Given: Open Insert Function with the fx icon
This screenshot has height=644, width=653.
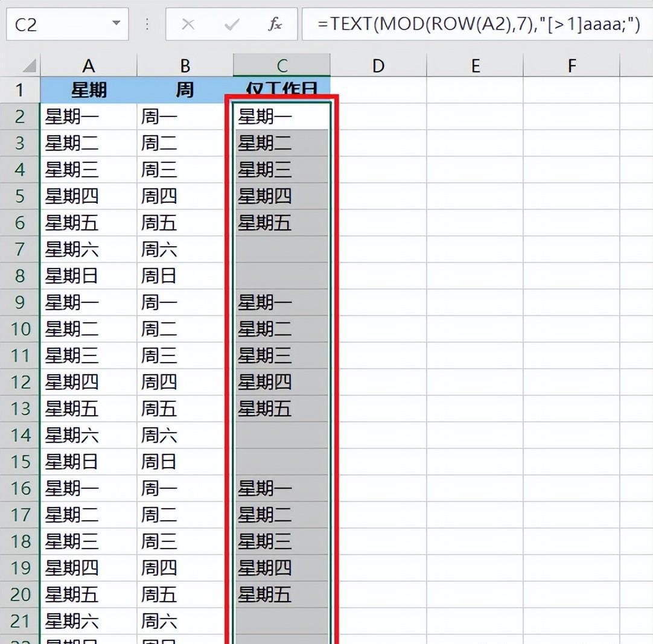Looking at the screenshot, I should [x=275, y=25].
